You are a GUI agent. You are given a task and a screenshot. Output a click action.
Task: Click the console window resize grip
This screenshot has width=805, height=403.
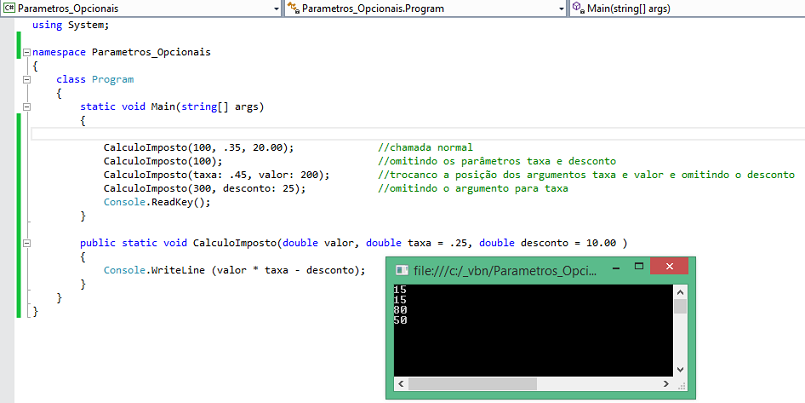pyautogui.click(x=681, y=385)
